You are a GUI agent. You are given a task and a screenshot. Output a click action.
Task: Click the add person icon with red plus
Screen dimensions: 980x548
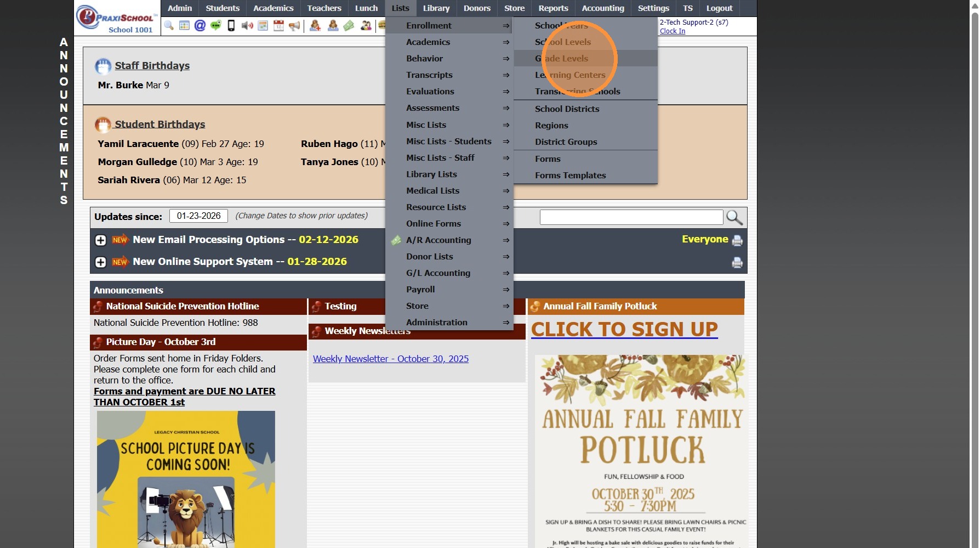click(x=315, y=25)
